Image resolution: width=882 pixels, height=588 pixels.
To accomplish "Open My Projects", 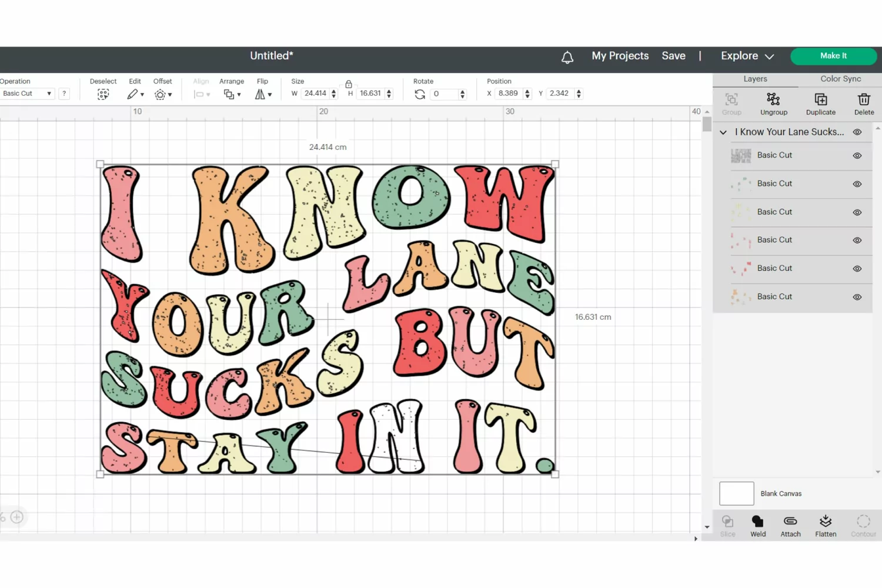I will 620,56.
